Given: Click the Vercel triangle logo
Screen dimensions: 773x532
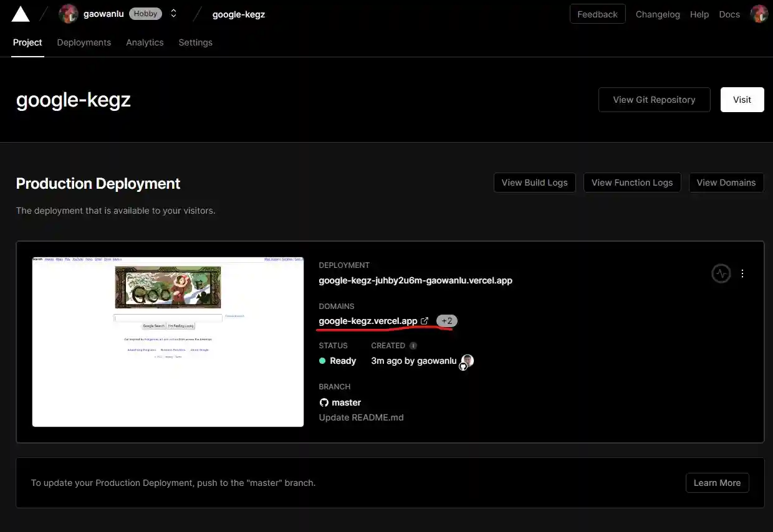Looking at the screenshot, I should pos(21,14).
